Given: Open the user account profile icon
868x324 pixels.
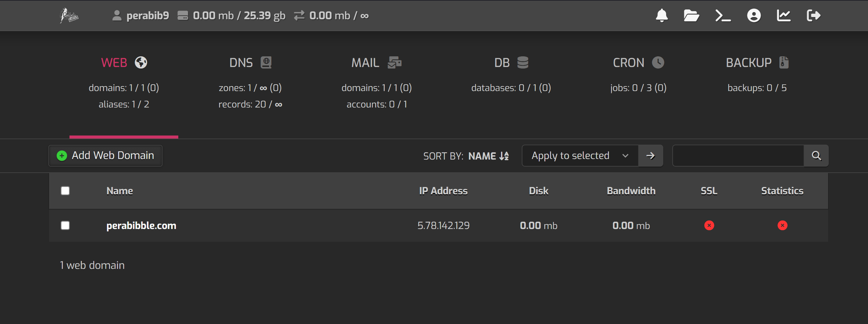Looking at the screenshot, I should click(x=753, y=16).
